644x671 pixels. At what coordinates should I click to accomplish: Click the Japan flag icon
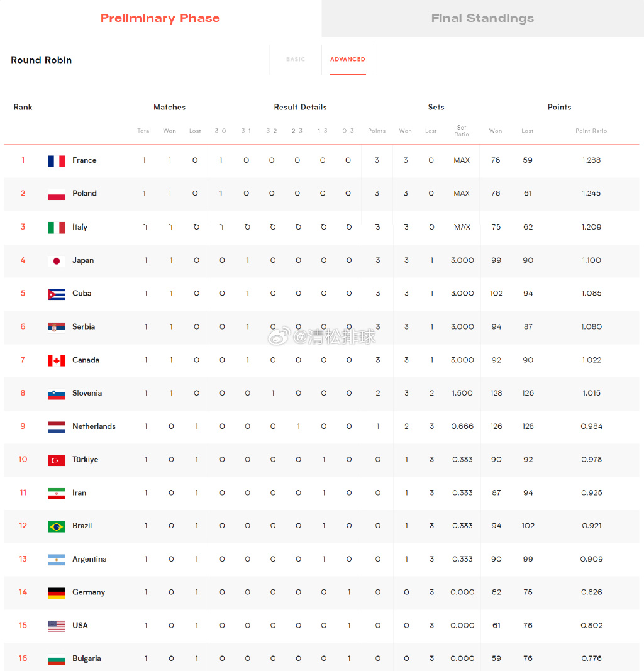[x=57, y=261]
